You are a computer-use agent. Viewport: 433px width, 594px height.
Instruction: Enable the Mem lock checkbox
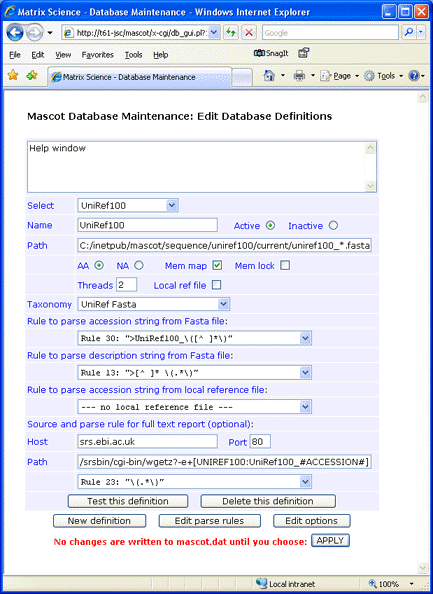285,265
